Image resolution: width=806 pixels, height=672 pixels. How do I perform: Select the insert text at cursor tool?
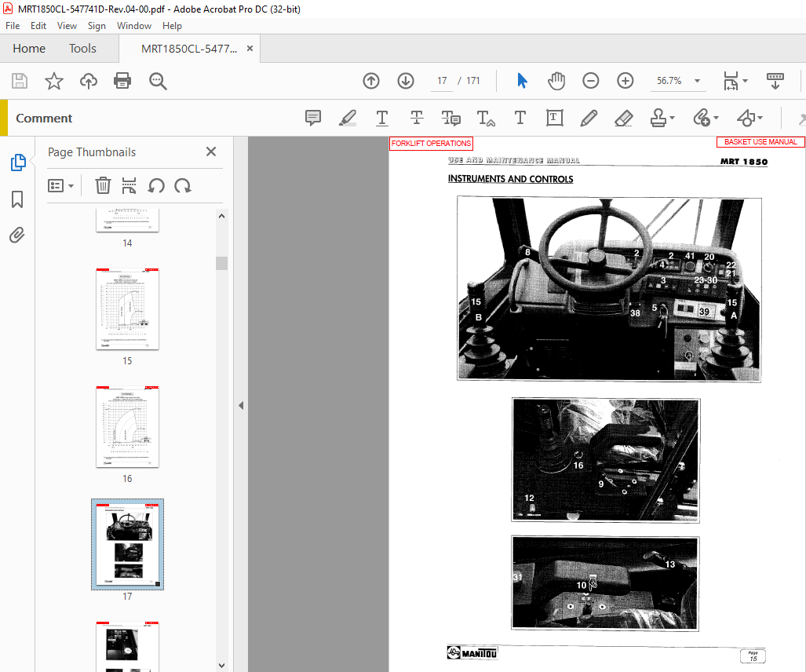(486, 118)
